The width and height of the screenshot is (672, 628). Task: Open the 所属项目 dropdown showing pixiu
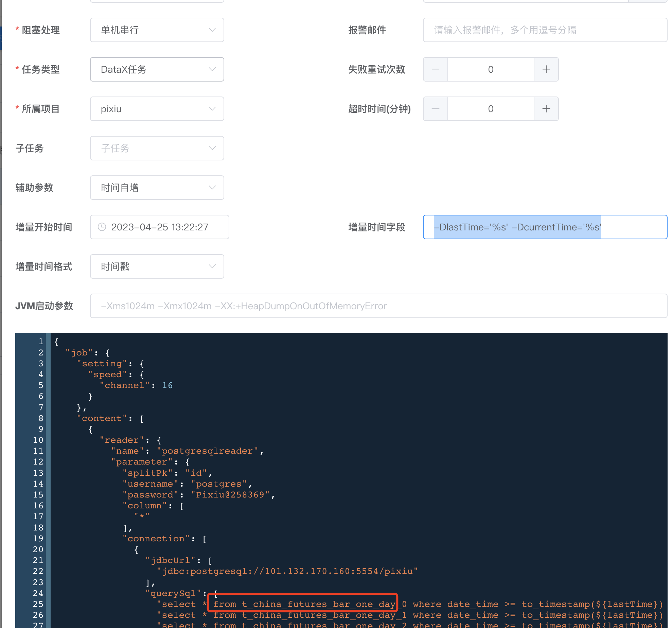157,109
